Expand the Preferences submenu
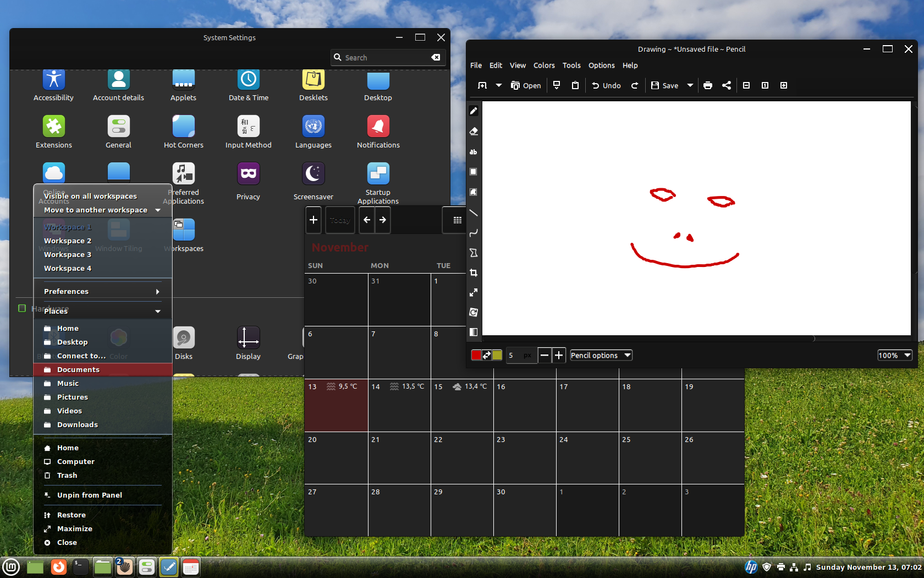 point(102,291)
